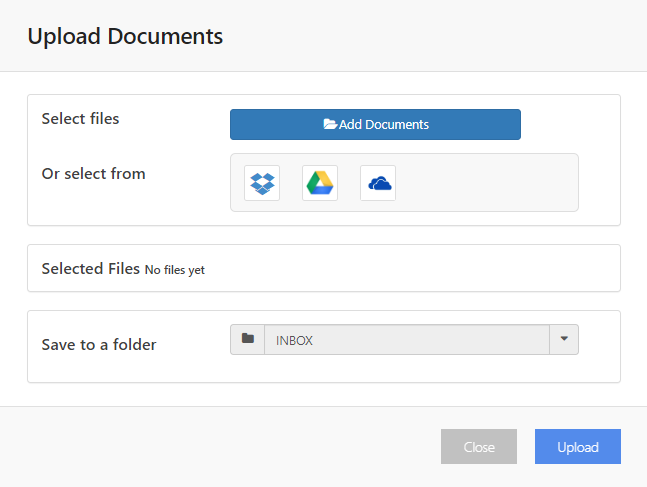Viewport: 647px width, 487px height.
Task: Click blank area of Selected Files panel
Action: pos(413,269)
